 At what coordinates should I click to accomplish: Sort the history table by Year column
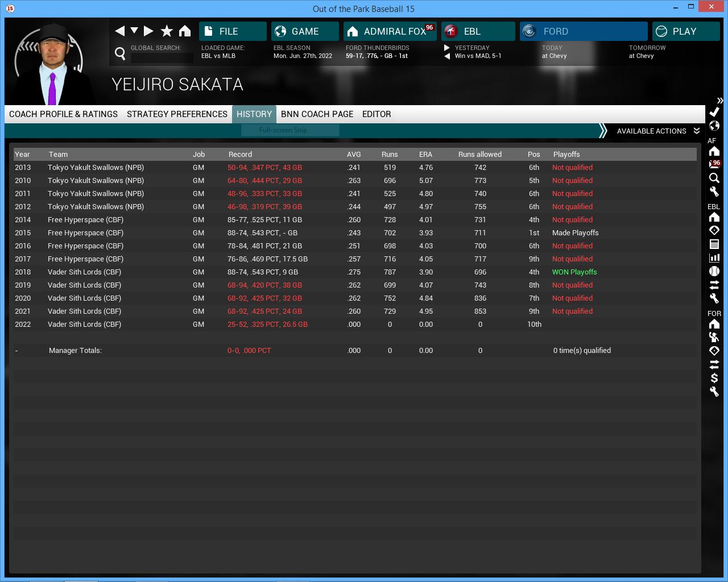[23, 155]
